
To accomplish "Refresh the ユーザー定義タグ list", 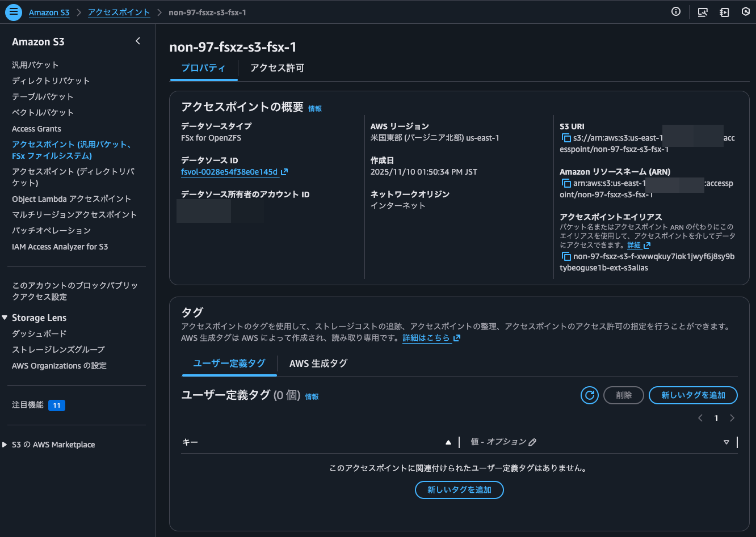I will [589, 395].
